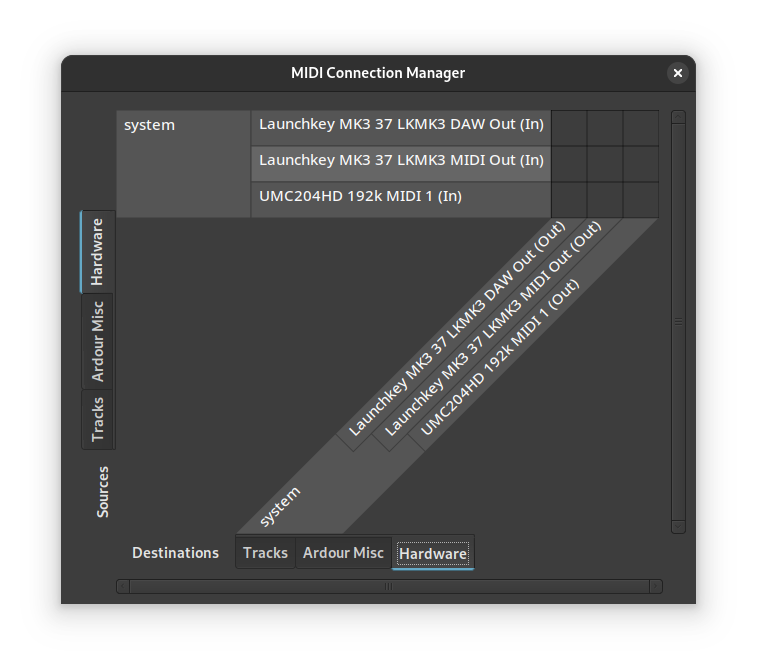Click the vertical scrollbar up arrow

tap(679, 118)
